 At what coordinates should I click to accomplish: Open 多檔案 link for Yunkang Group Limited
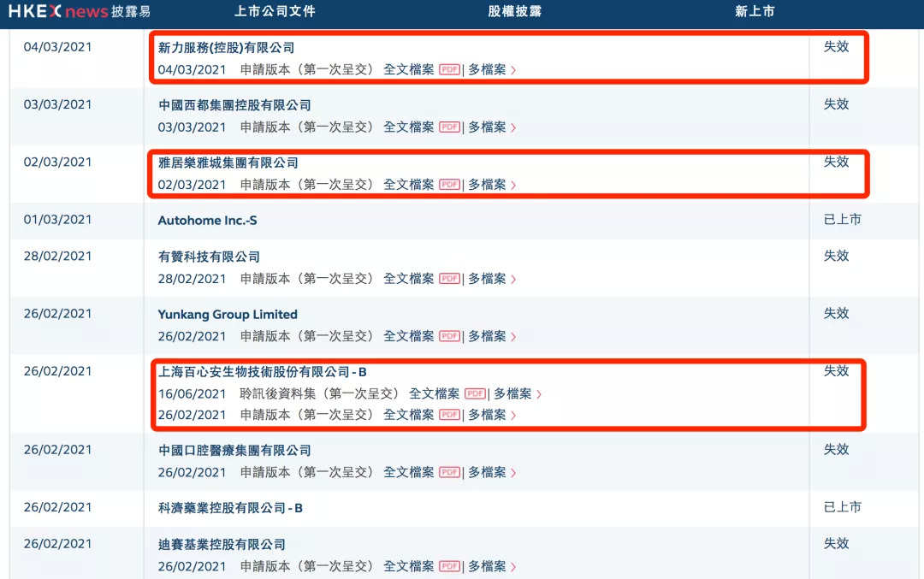487,336
